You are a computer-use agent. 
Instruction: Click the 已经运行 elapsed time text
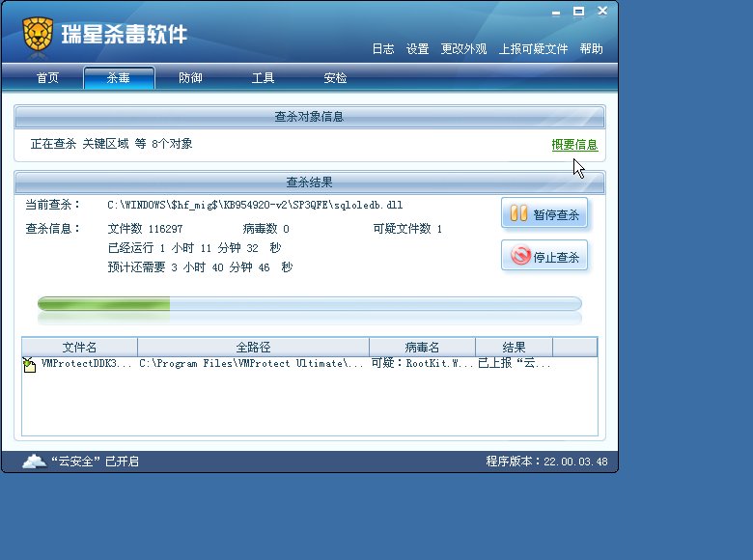194,248
